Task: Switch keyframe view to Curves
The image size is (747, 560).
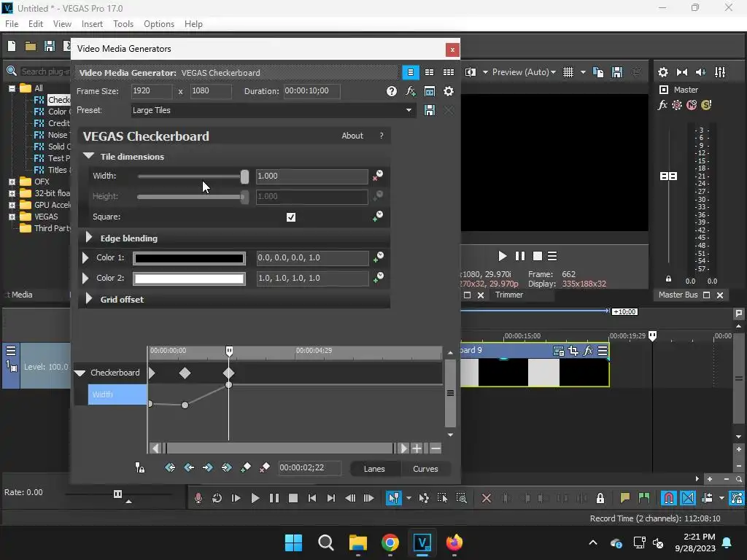Action: click(x=425, y=469)
